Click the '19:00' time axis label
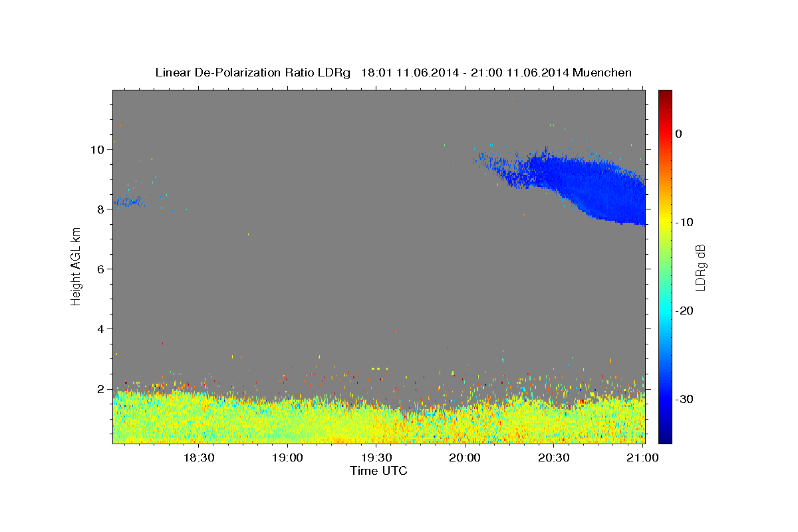The image size is (798, 532). click(x=288, y=458)
